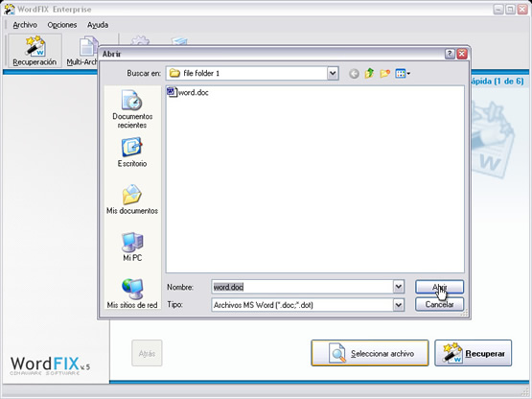This screenshot has width=532, height=399.
Task: Click the Nombre filename input field
Action: click(x=302, y=287)
